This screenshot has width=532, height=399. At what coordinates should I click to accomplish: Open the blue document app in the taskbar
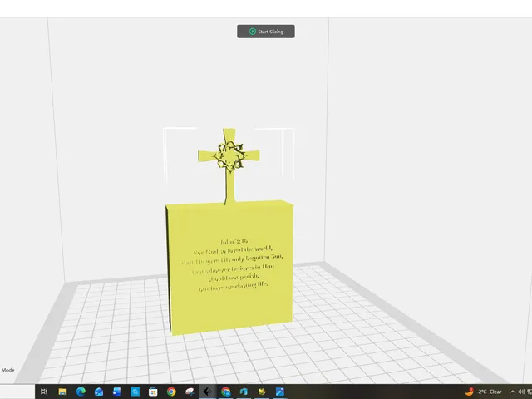(116, 392)
